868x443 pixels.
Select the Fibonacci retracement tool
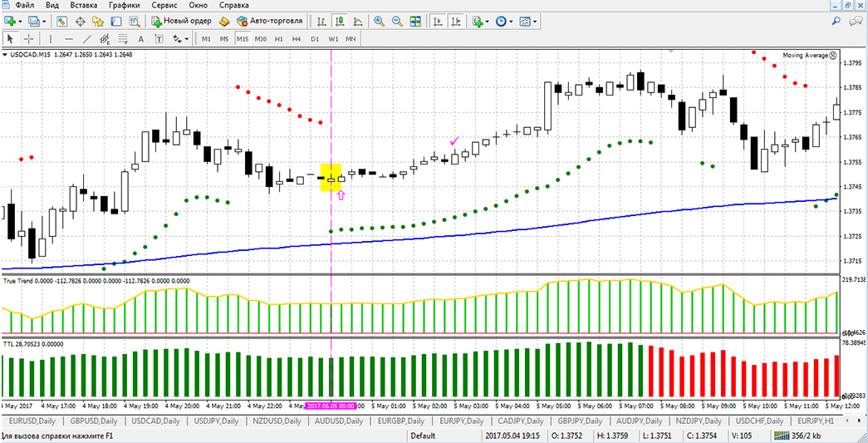[x=122, y=39]
